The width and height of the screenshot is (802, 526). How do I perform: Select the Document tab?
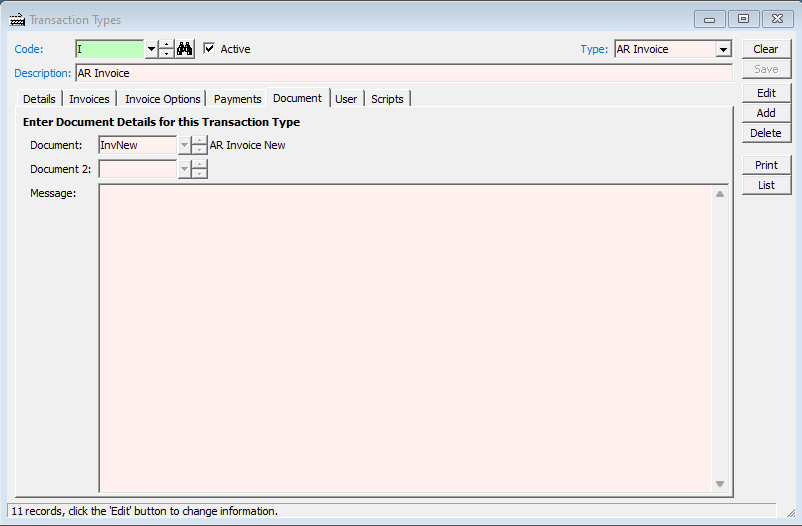coord(298,98)
